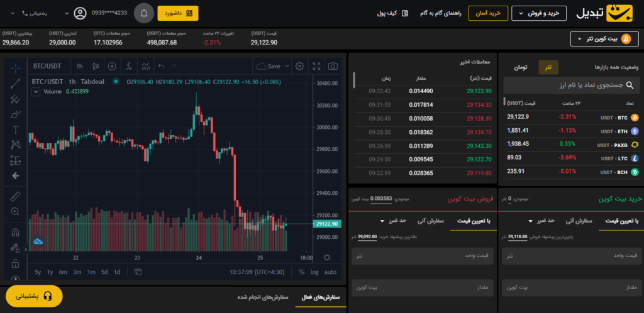Screen dimensions: 644x313
Task: Open indicator templates chart icon
Action: click(x=145, y=66)
